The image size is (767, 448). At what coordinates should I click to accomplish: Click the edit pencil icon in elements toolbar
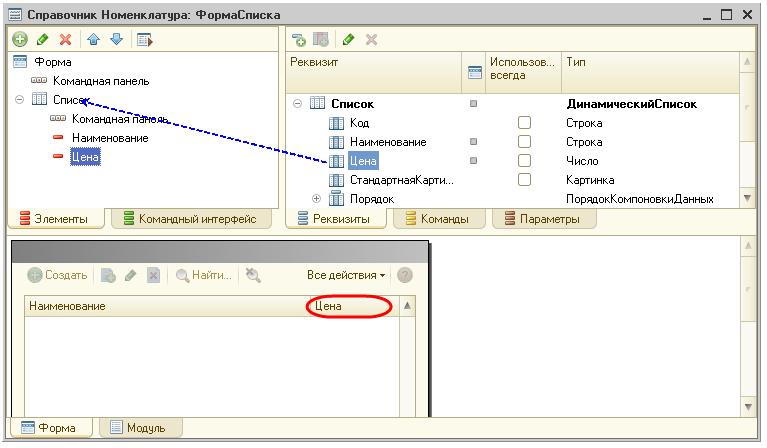click(43, 39)
